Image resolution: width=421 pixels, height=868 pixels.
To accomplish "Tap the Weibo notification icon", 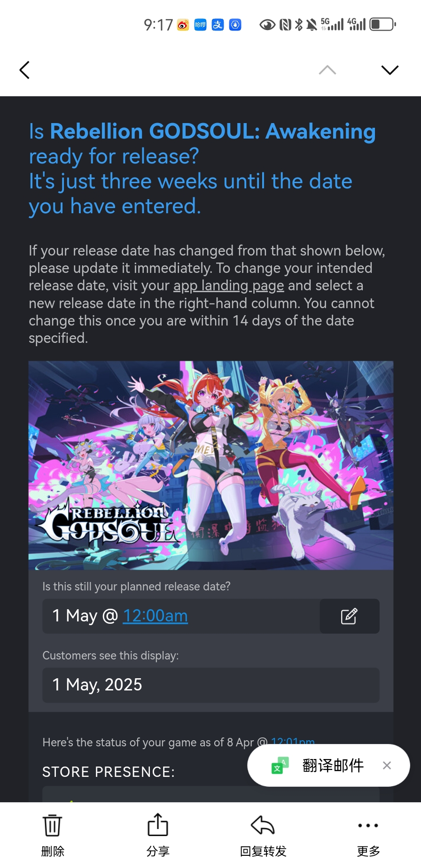I will [x=183, y=24].
